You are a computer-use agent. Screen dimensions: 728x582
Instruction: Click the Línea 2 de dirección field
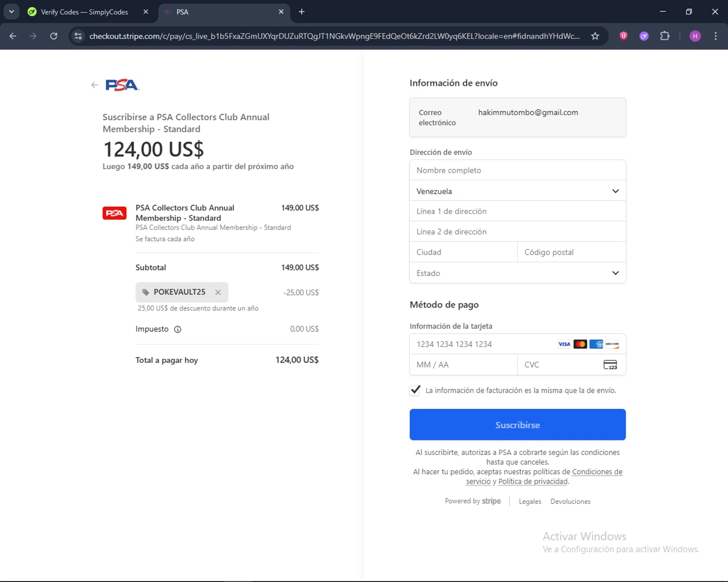click(x=518, y=232)
